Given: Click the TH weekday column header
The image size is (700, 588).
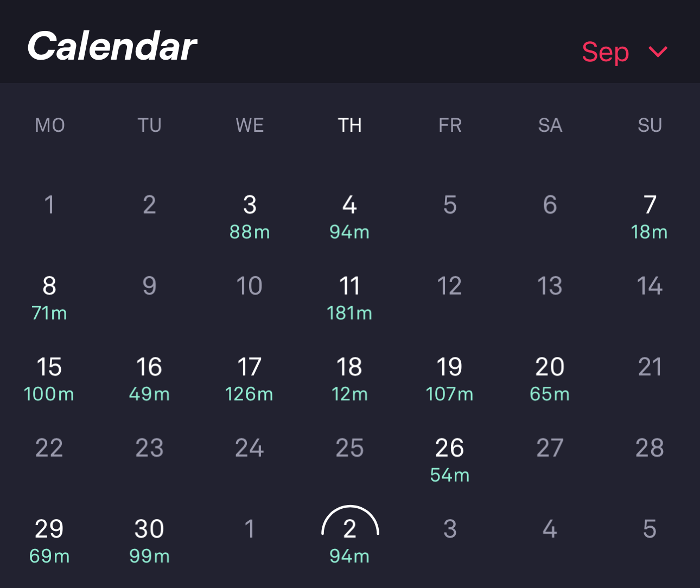Looking at the screenshot, I should click(x=349, y=125).
